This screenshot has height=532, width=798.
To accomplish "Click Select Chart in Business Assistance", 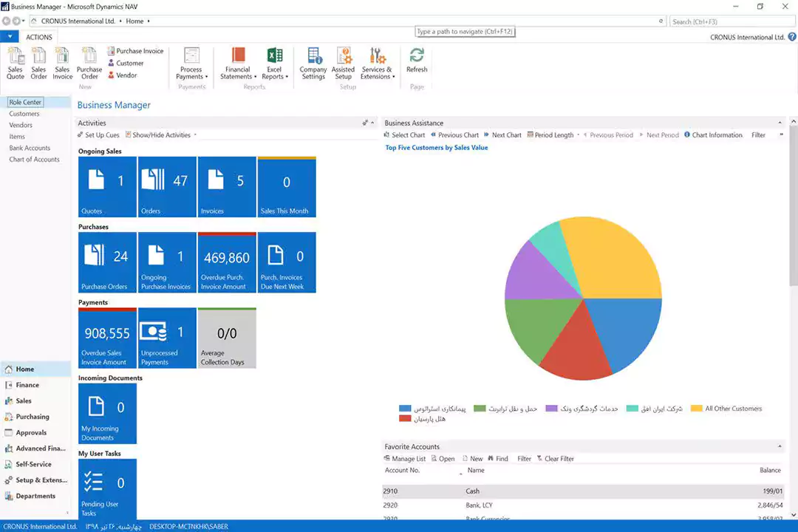I will 404,135.
